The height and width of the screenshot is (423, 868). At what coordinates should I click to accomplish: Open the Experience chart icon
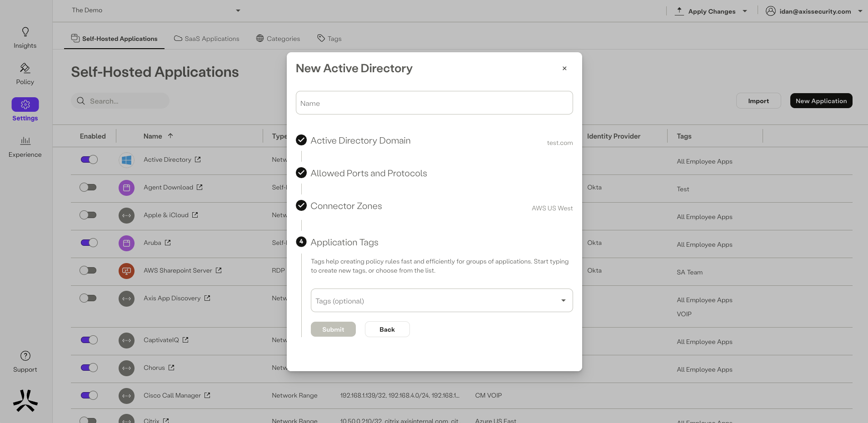pyautogui.click(x=25, y=140)
